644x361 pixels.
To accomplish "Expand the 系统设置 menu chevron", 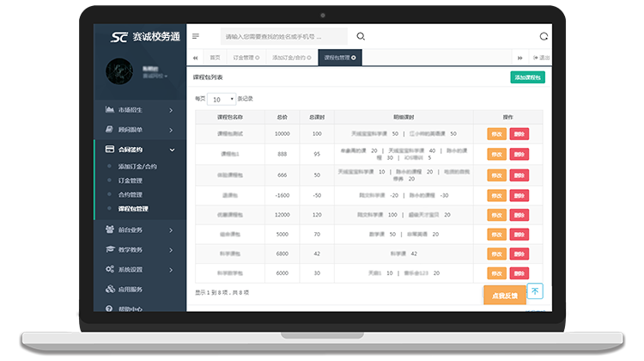I will [x=171, y=270].
